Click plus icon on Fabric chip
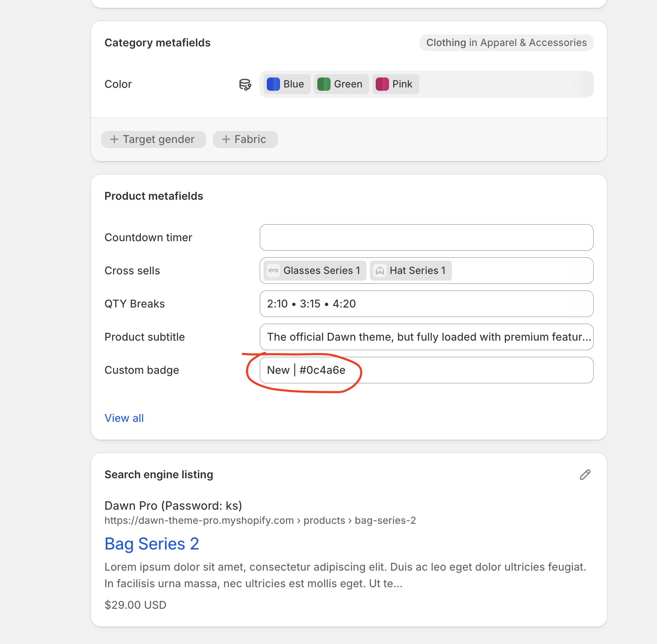 [226, 139]
